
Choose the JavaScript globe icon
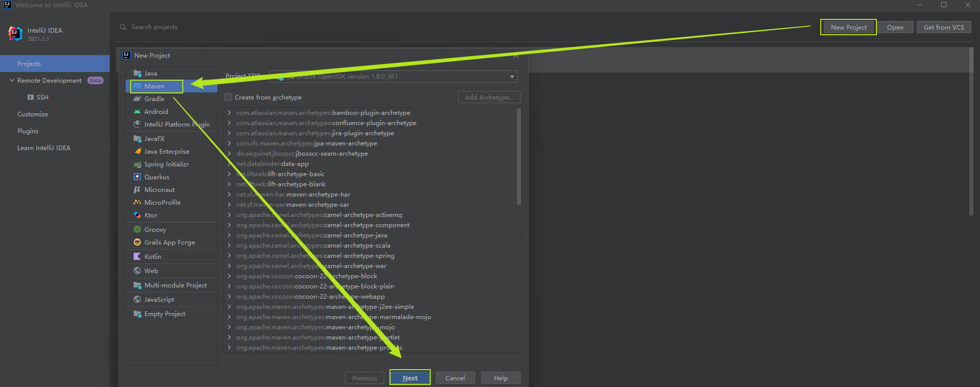(137, 300)
